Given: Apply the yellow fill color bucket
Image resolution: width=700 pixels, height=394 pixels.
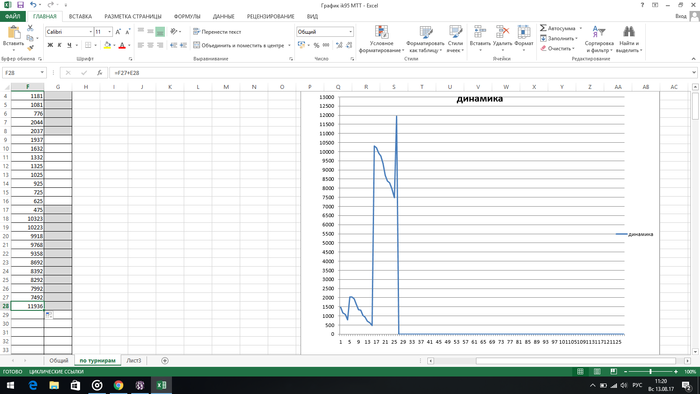Looking at the screenshot, I should pos(107,45).
